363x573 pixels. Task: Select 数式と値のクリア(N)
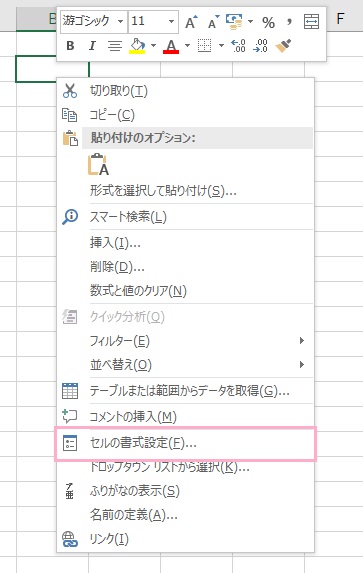[x=186, y=291]
